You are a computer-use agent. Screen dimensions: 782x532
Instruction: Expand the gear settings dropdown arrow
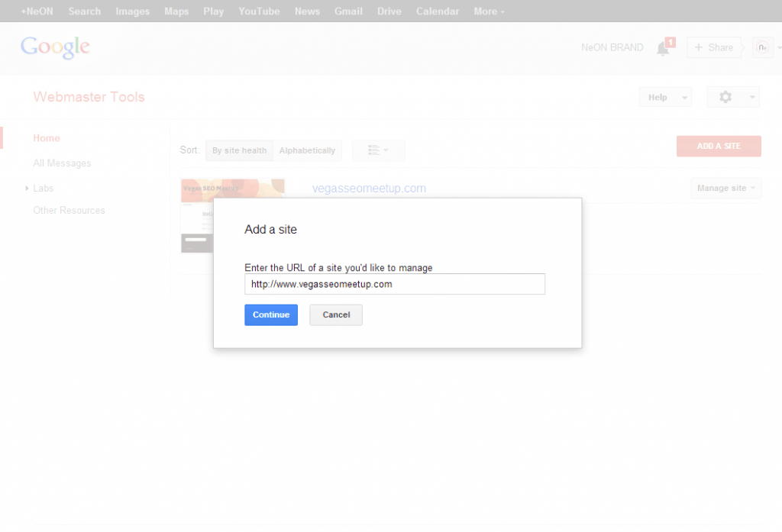(752, 97)
